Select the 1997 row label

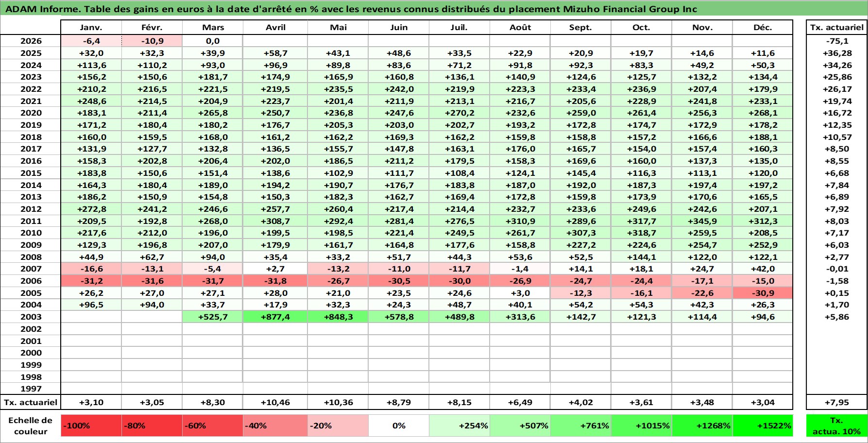coord(31,389)
